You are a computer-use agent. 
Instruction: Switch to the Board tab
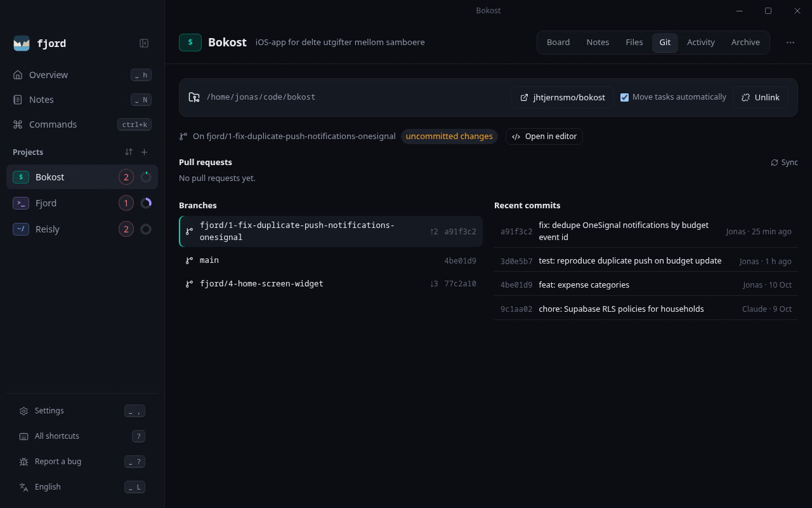tap(558, 43)
